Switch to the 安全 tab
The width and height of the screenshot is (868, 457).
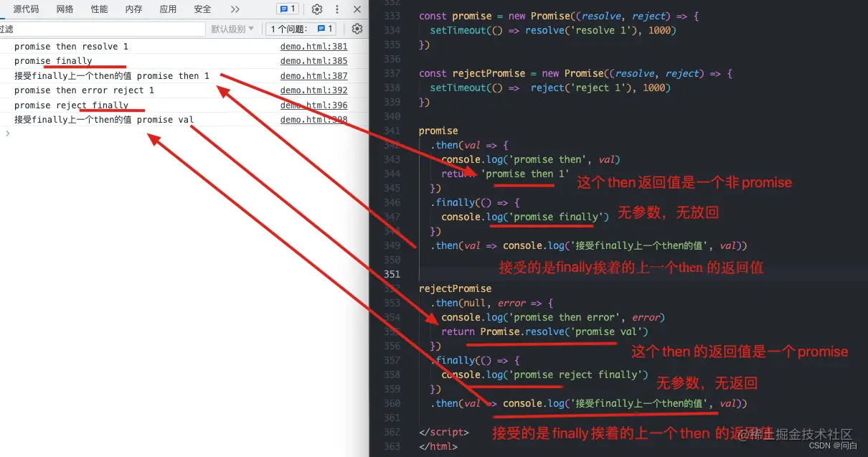coord(202,9)
